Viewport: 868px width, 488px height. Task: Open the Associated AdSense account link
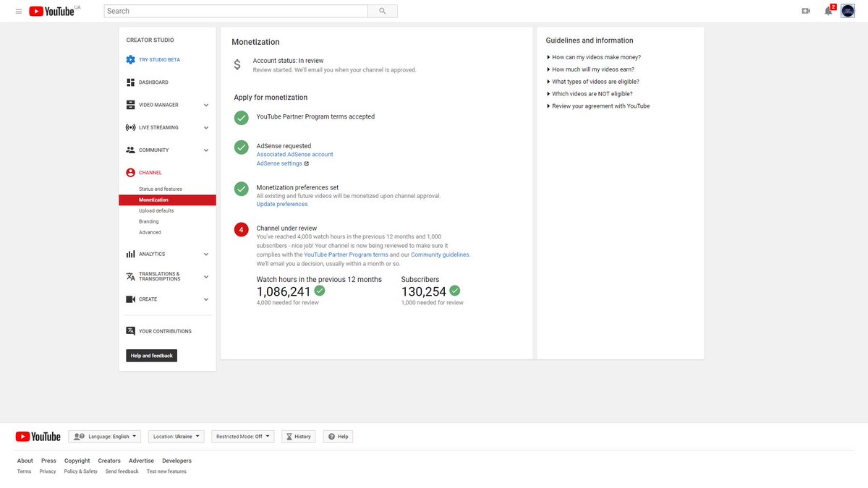pos(295,155)
